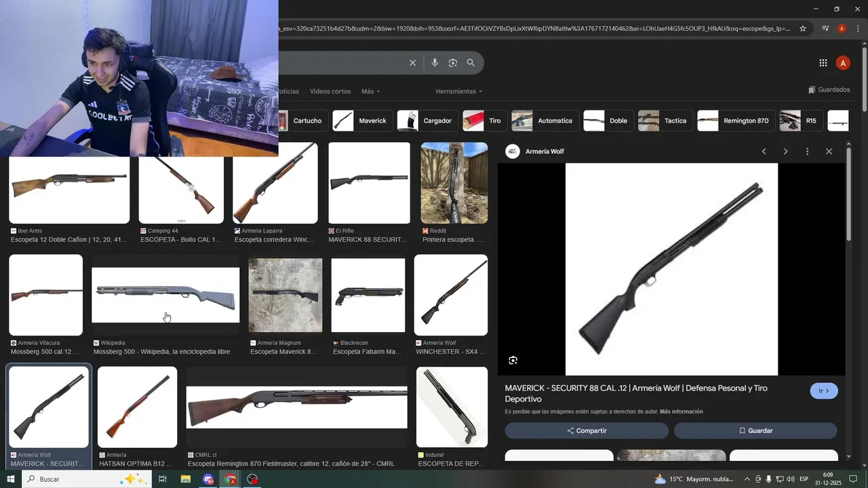Image resolution: width=868 pixels, height=488 pixels.
Task: Open Task View on the taskbar
Action: pos(163,479)
